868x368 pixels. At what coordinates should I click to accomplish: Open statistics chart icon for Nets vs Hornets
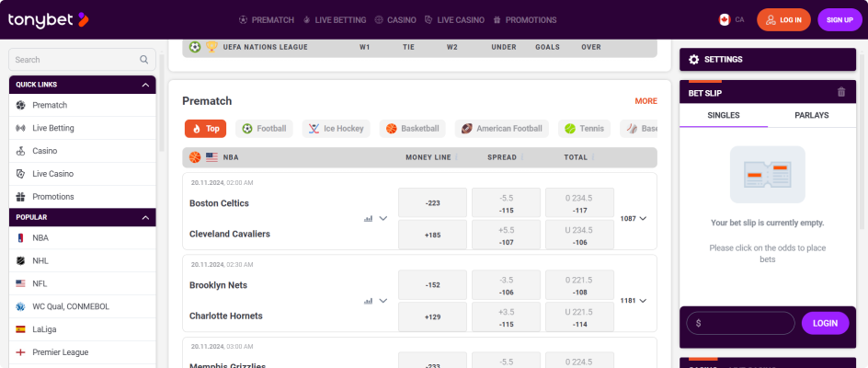point(368,301)
